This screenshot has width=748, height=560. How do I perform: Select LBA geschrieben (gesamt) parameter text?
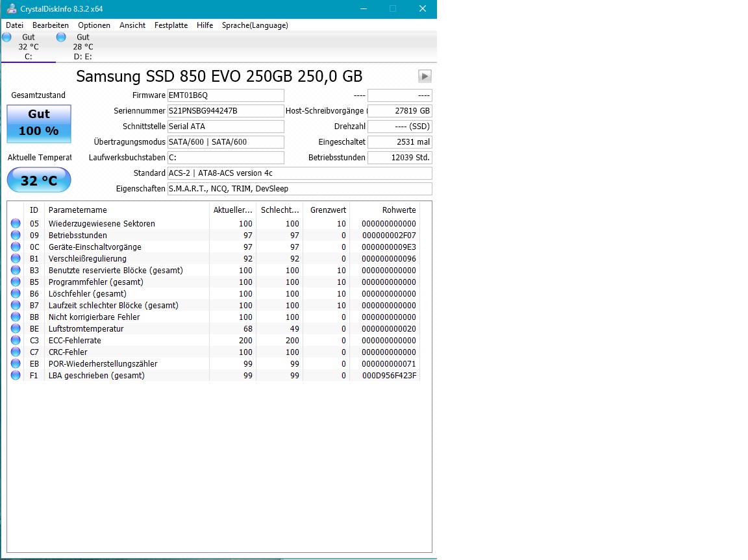click(x=96, y=376)
